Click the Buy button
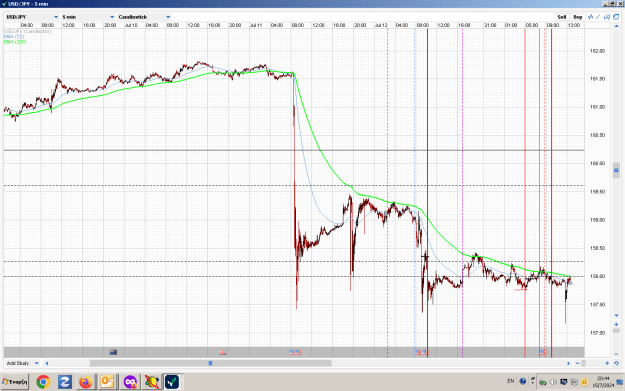Image resolution: width=625 pixels, height=391 pixels. 578,17
